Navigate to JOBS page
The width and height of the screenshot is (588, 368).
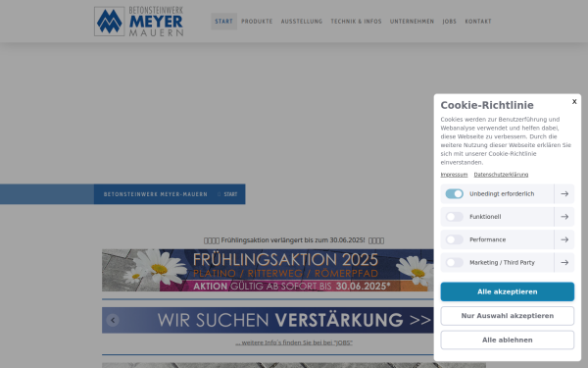pos(449,22)
